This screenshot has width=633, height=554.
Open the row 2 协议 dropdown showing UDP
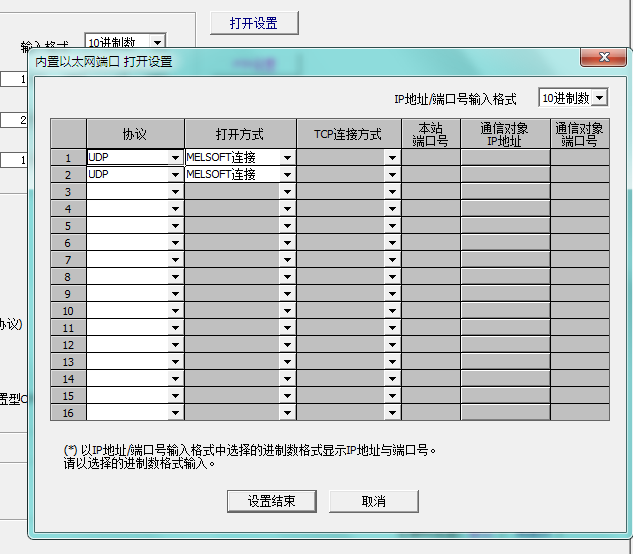175,175
